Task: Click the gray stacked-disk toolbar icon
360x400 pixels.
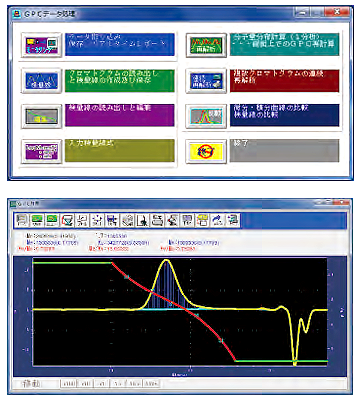Action: pyautogui.click(x=127, y=220)
